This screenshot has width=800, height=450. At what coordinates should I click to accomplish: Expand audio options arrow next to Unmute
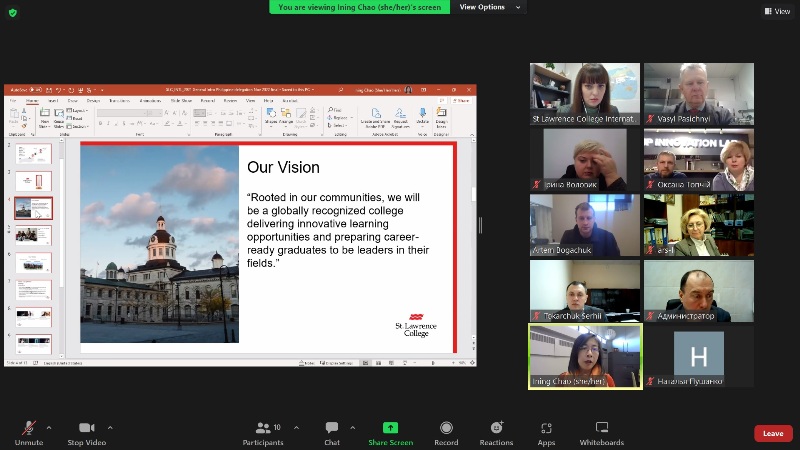[49, 427]
